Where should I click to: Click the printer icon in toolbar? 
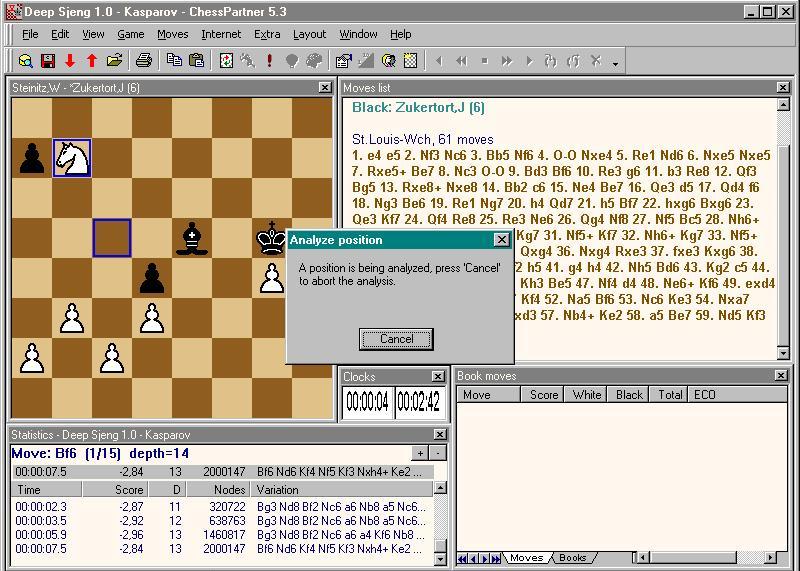144,61
